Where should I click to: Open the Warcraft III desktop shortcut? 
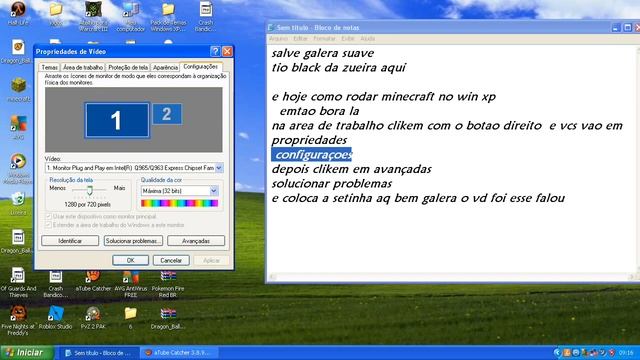(93, 16)
